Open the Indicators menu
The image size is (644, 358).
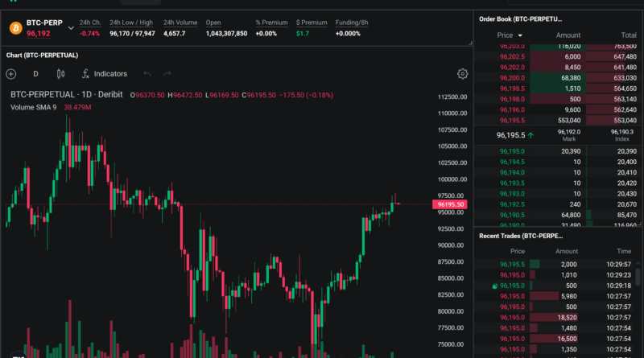[105, 74]
